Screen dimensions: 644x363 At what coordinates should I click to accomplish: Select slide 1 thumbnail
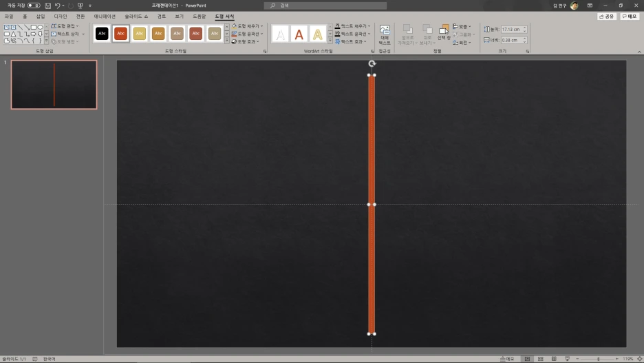[54, 85]
